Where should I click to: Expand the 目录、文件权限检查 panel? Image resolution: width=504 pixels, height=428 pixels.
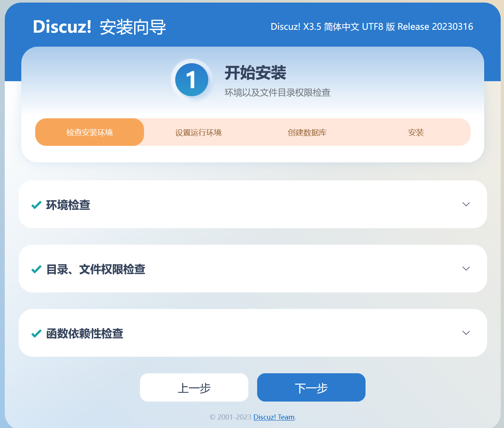point(466,269)
